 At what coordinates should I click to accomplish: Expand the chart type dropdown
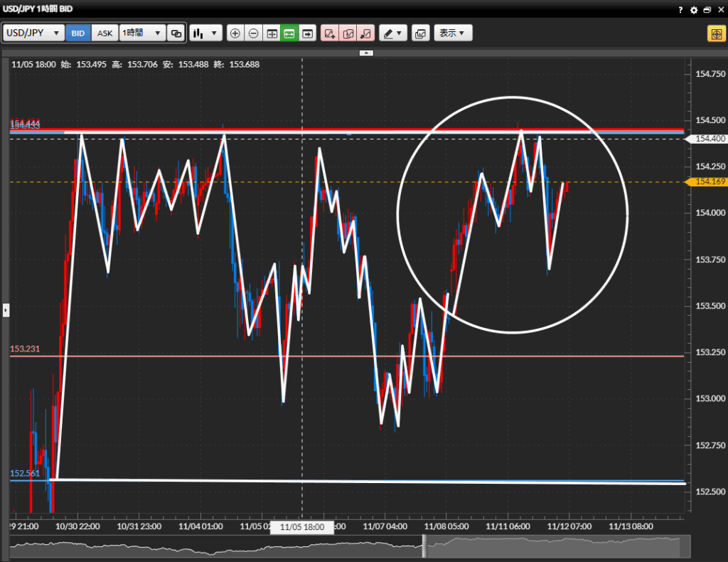pyautogui.click(x=206, y=33)
